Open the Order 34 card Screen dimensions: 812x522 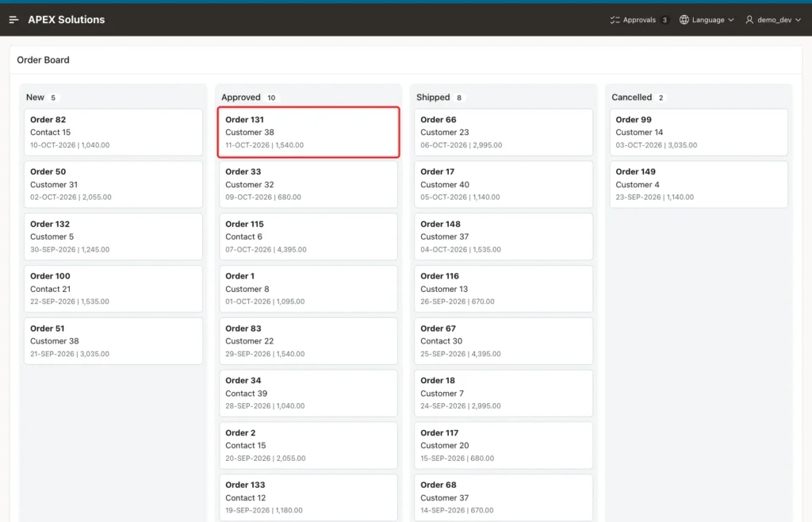tap(308, 393)
